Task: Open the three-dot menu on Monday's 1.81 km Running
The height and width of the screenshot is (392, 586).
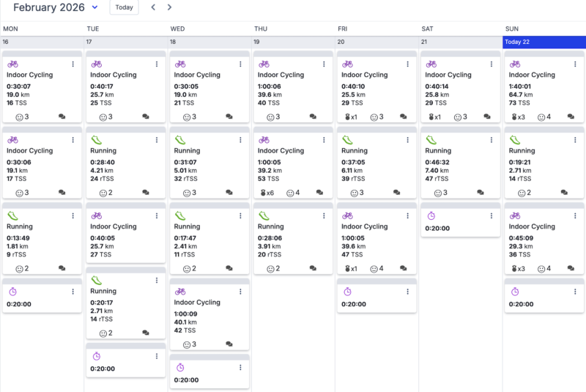Action: tap(73, 215)
